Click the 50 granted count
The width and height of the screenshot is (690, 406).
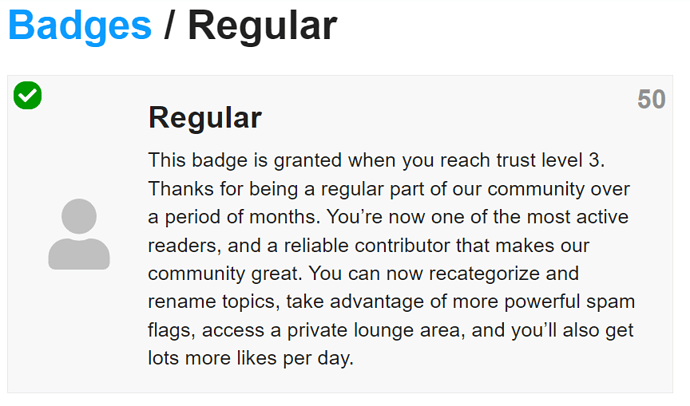(651, 100)
